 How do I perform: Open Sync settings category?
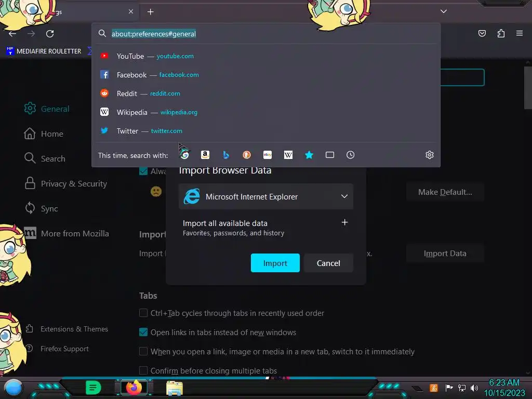[x=41, y=208]
